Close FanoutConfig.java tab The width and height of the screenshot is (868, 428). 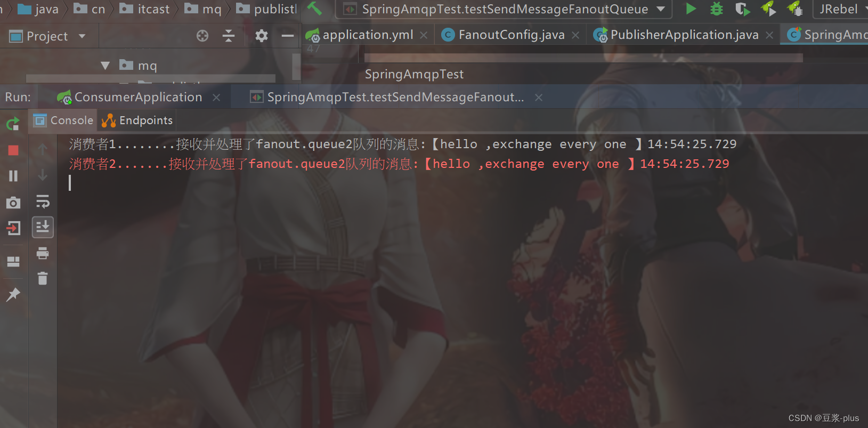tap(575, 35)
